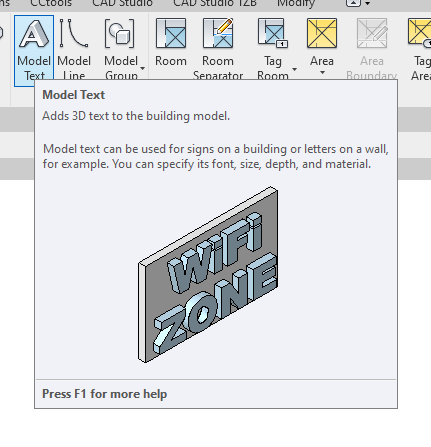Select the Room Separator tool
The width and height of the screenshot is (431, 447).
pyautogui.click(x=218, y=33)
